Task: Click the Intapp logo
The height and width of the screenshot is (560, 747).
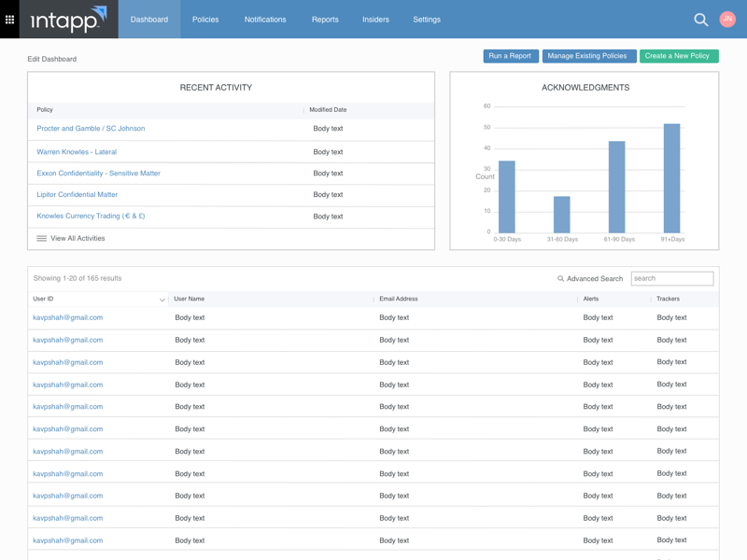Action: (68, 19)
